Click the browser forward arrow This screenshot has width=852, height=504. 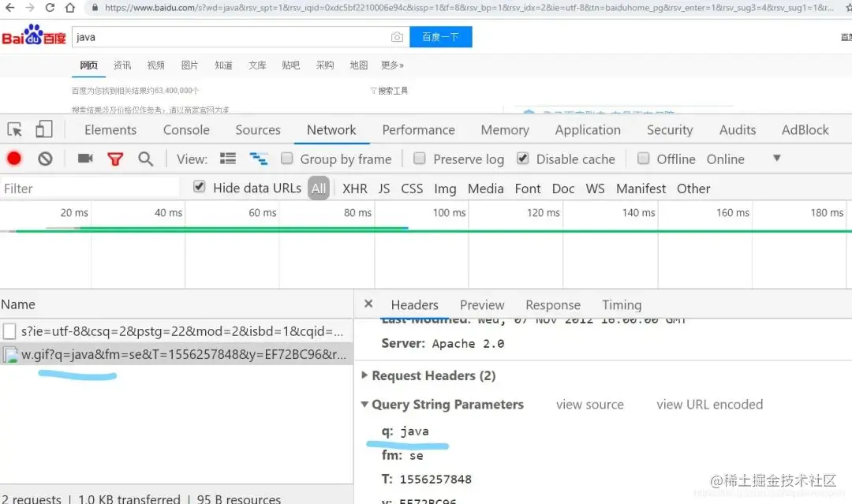pyautogui.click(x=30, y=8)
